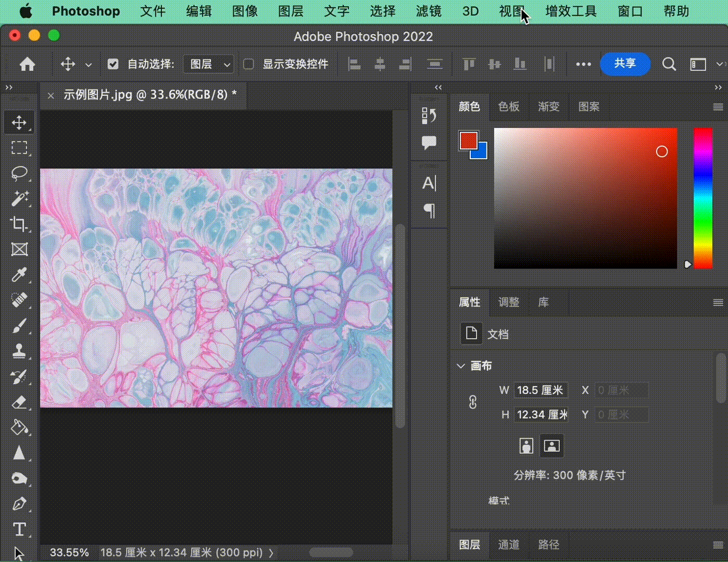This screenshot has height=562, width=728.
Task: Select the Brush tool
Action: 19,326
